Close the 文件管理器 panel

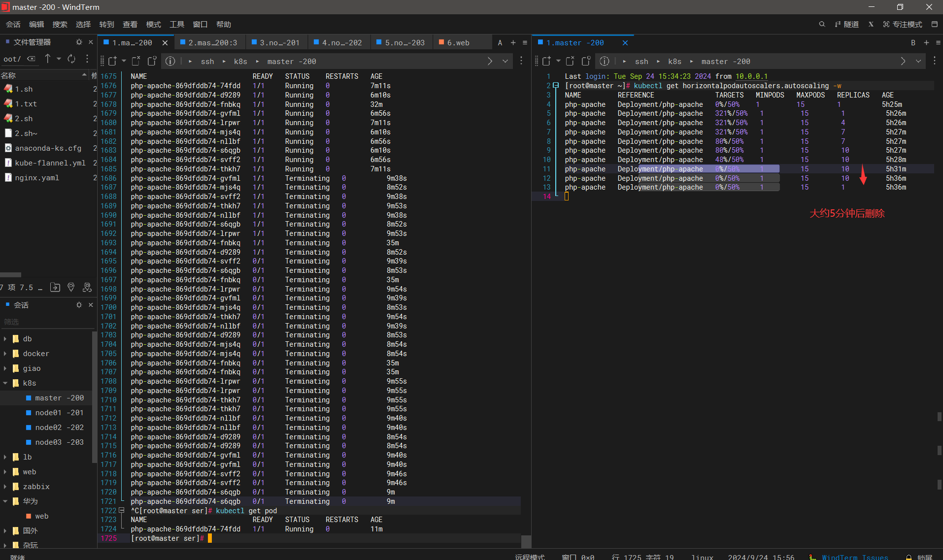(x=91, y=42)
